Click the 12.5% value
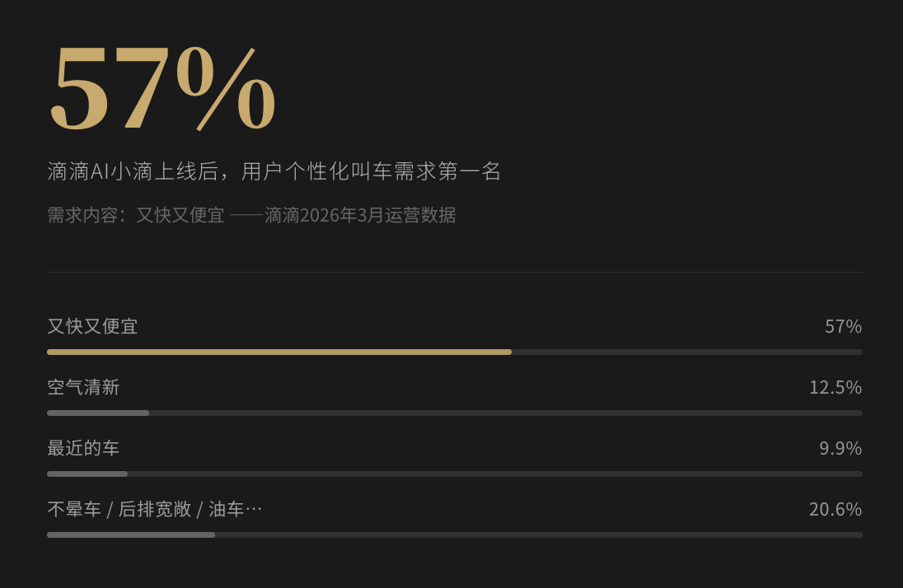This screenshot has width=903, height=588. point(835,387)
